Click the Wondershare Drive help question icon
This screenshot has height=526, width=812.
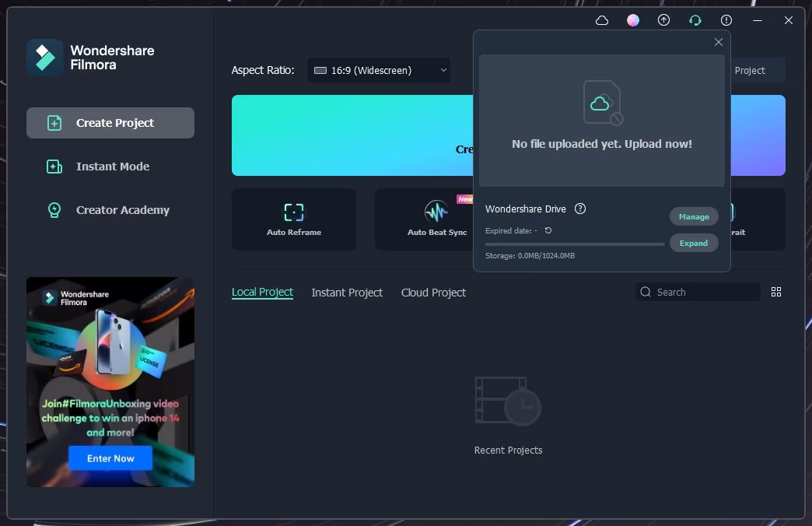pyautogui.click(x=580, y=209)
